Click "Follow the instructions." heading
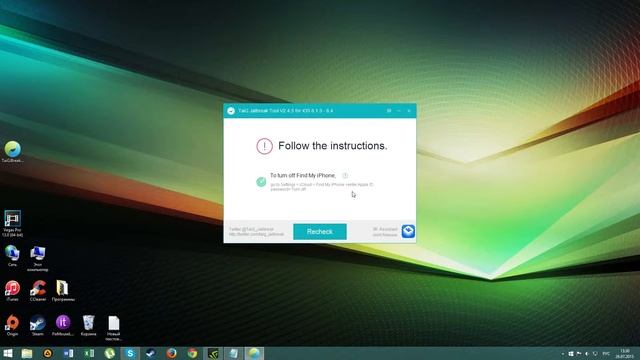This screenshot has width=640, height=360. click(x=333, y=146)
